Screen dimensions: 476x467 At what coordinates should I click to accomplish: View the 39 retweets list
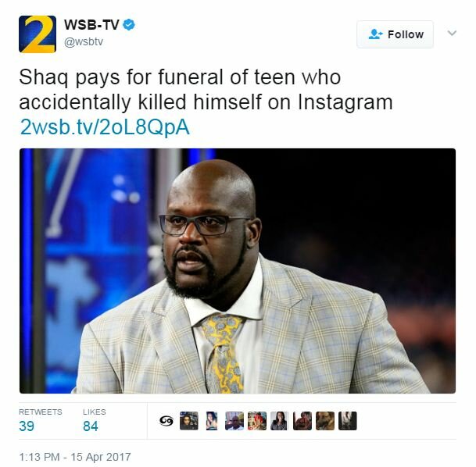click(x=41, y=421)
